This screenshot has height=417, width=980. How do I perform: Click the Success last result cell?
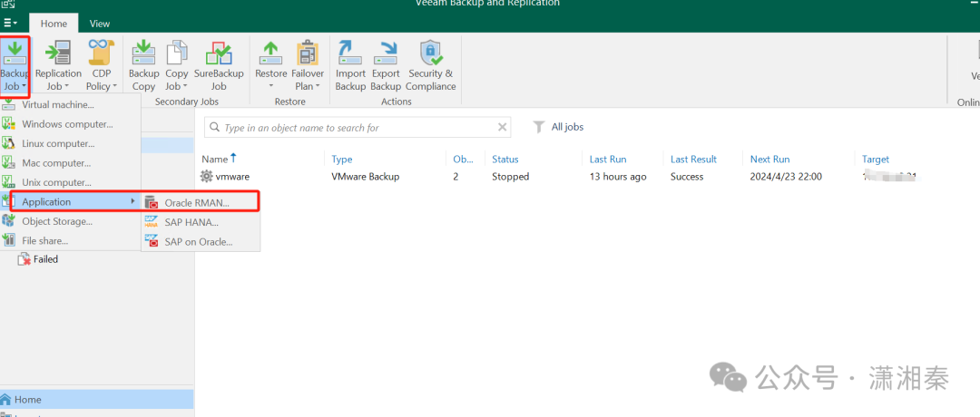click(687, 177)
